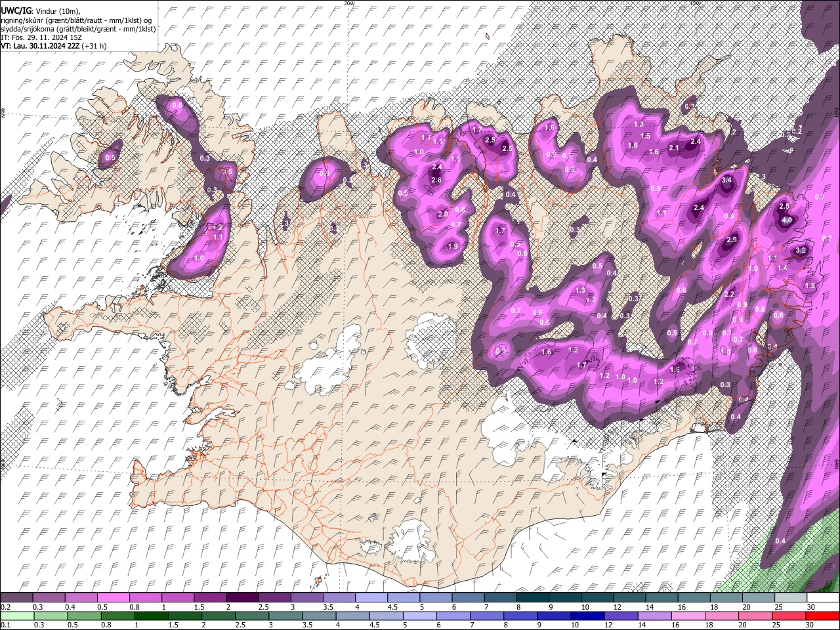Viewport: 840px width, 630px height.
Task: Click the '4.5' label under the snow legend
Action: point(392,607)
